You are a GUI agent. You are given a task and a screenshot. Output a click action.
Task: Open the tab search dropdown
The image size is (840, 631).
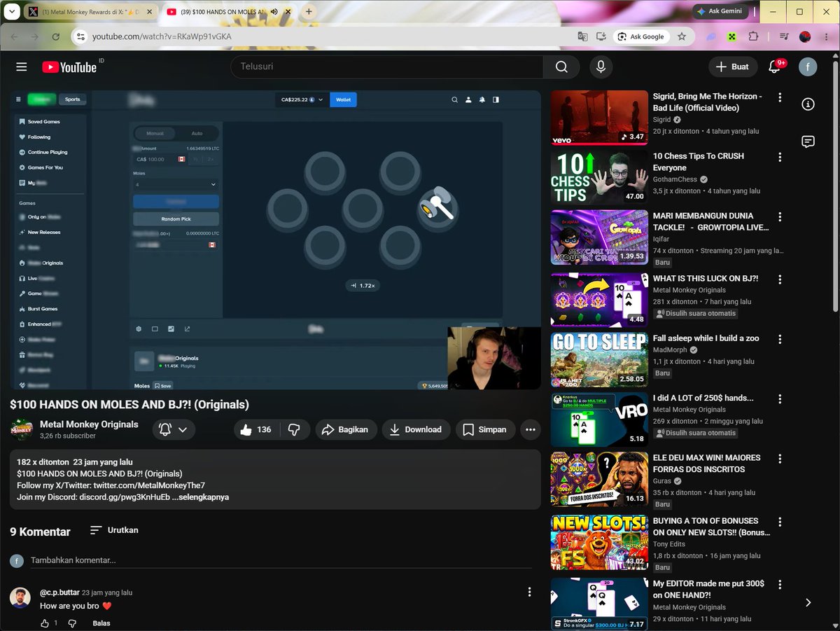tap(12, 12)
